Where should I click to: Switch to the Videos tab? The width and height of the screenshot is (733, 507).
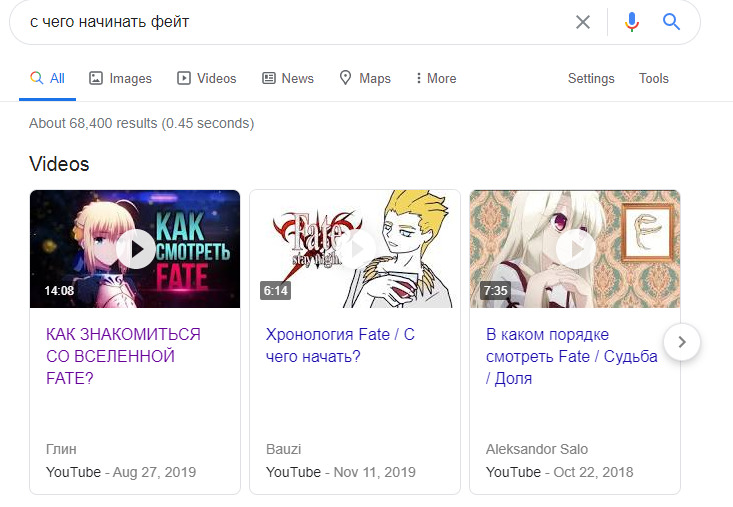[207, 78]
